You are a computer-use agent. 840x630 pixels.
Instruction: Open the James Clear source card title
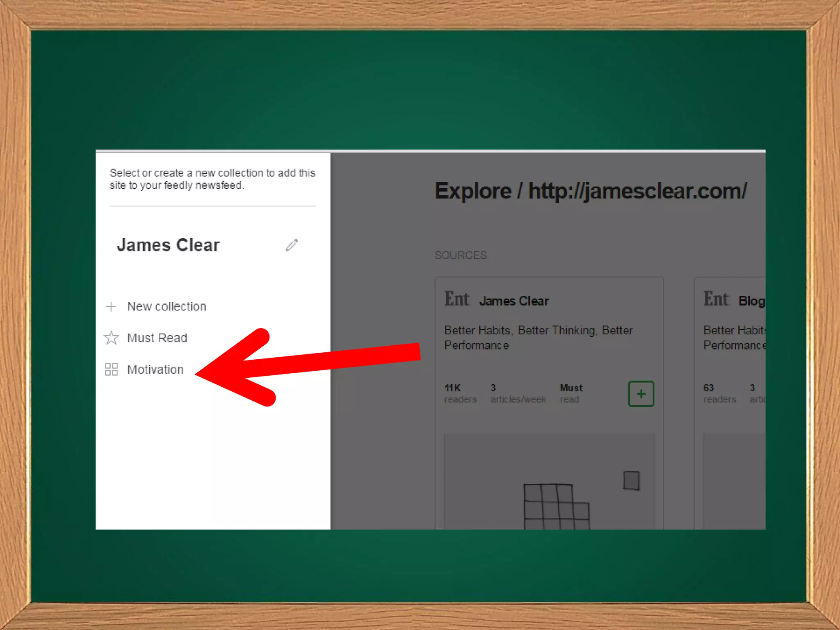pos(514,301)
